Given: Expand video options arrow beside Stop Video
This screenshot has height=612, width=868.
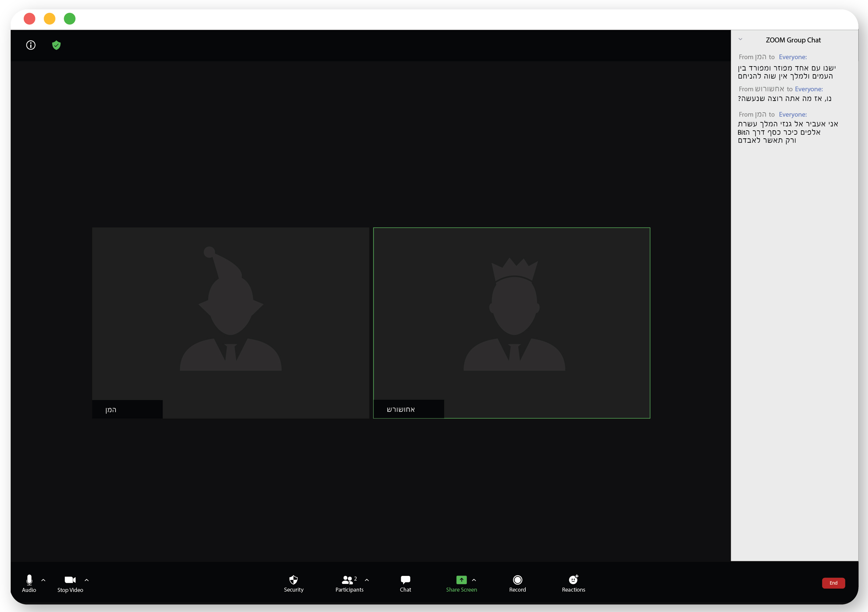Looking at the screenshot, I should coord(86,580).
